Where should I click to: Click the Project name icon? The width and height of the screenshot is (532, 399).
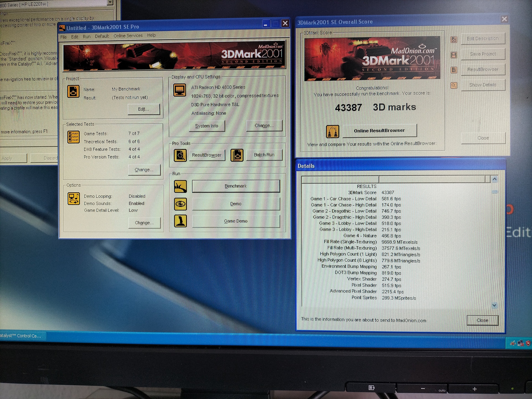(73, 91)
